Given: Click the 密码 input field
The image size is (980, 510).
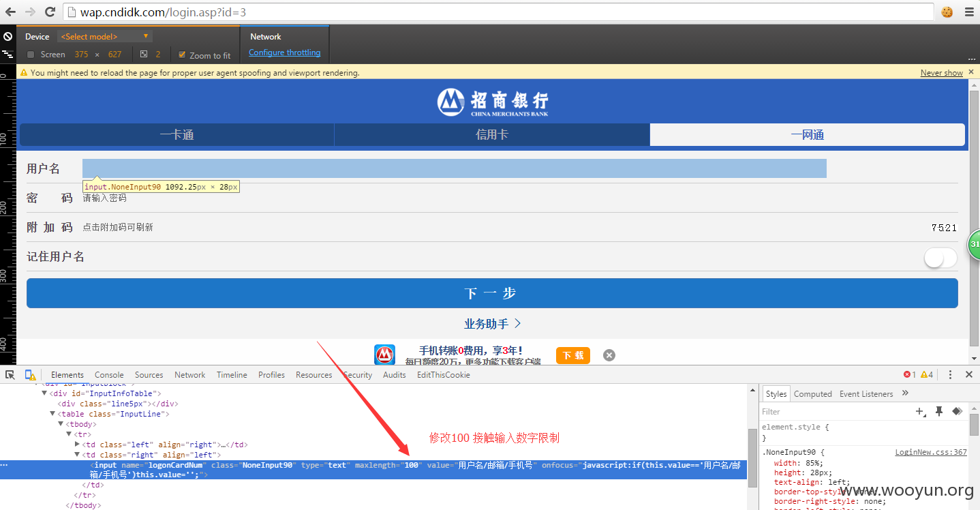Looking at the screenshot, I should click(x=455, y=198).
